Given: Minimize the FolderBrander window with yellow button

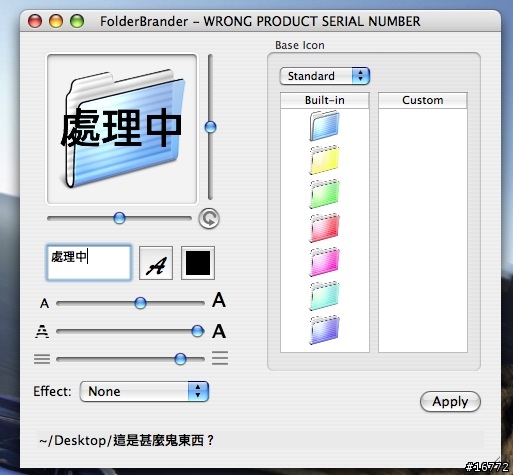Looking at the screenshot, I should pos(56,21).
